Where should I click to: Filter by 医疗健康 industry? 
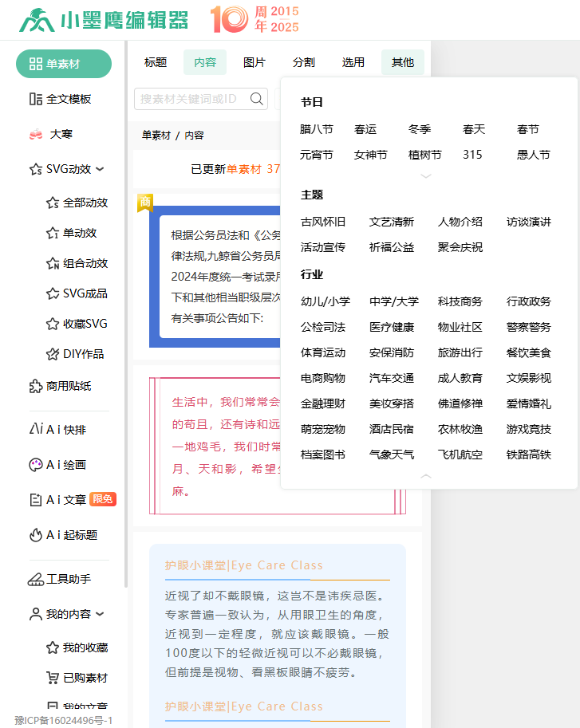(392, 327)
